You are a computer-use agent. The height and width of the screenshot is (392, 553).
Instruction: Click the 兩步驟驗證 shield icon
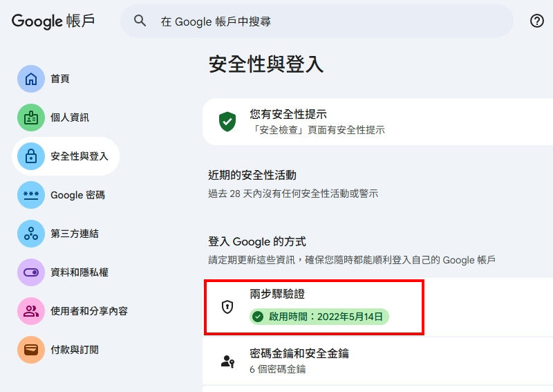coord(227,307)
